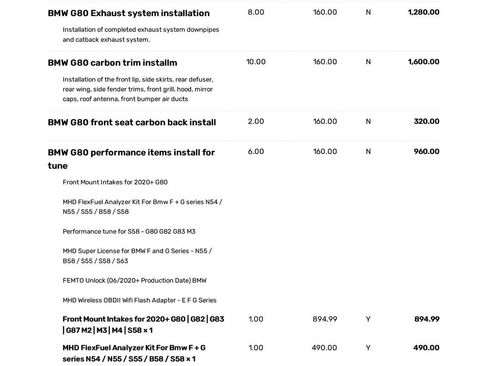Click quantity 6.00 in performance items row
This screenshot has width=488, height=366.
pos(256,152)
